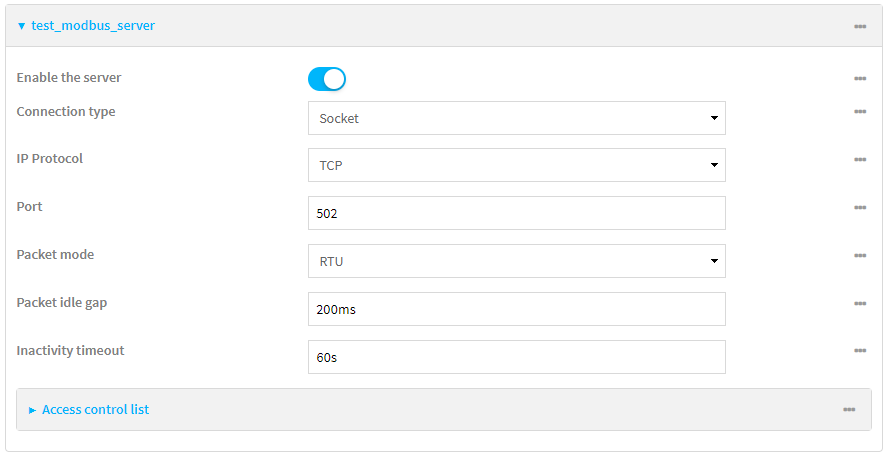Open the ellipsis menu beside IP Protocol
This screenshot has width=888, height=457.
pos(859,159)
